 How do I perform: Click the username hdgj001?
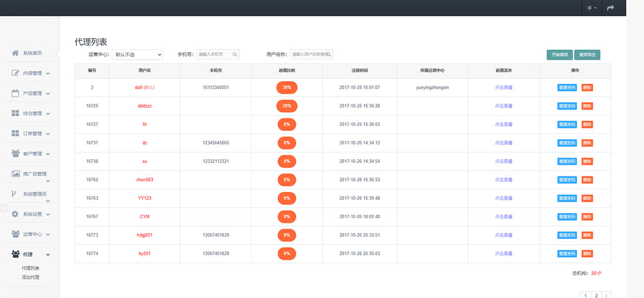[x=145, y=235]
